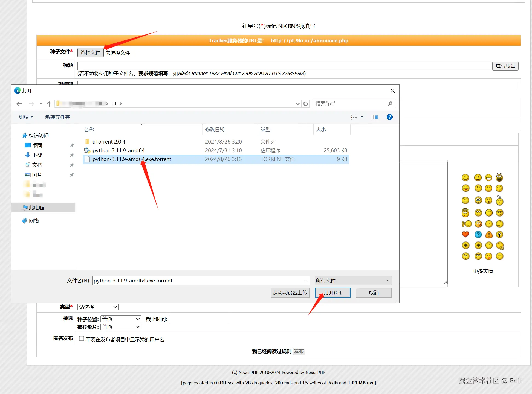Open the 所有文件 file type filter
Viewport: 532px width, 394px height.
click(353, 281)
